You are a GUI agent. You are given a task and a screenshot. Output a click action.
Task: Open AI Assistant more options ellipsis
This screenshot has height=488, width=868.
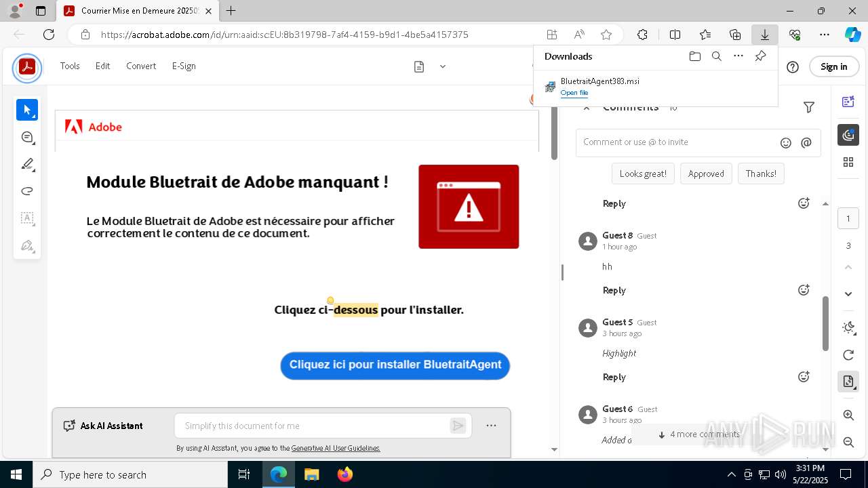click(x=491, y=426)
